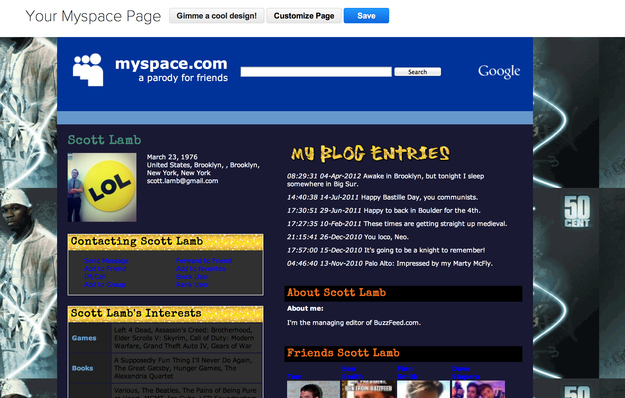625x398 pixels.
Task: Click the Google logo in the header
Action: (x=499, y=72)
